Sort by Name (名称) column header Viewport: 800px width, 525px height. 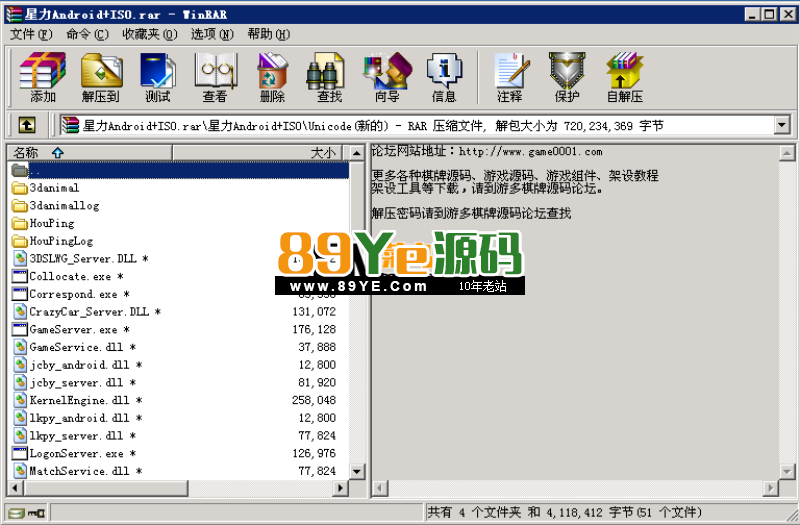coord(90,153)
